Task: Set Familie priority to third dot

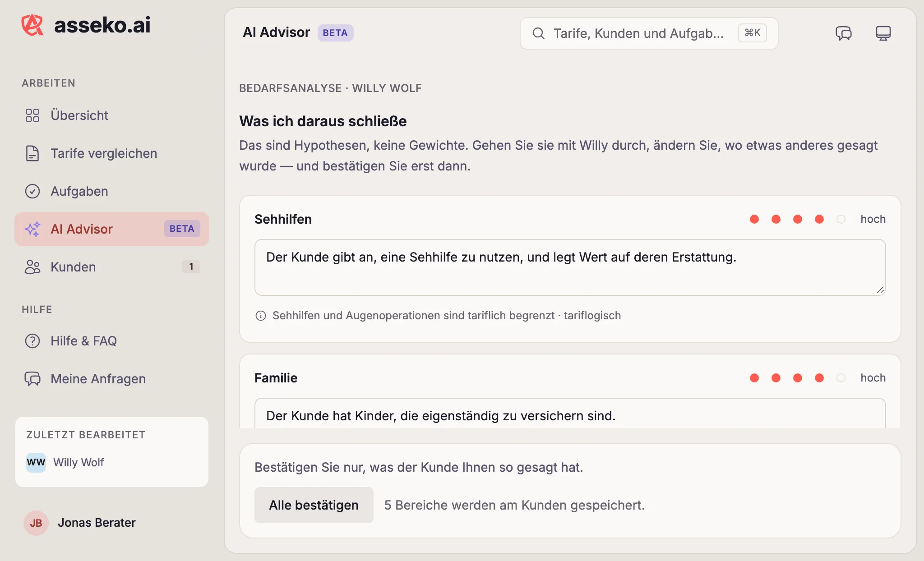Action: [798, 378]
